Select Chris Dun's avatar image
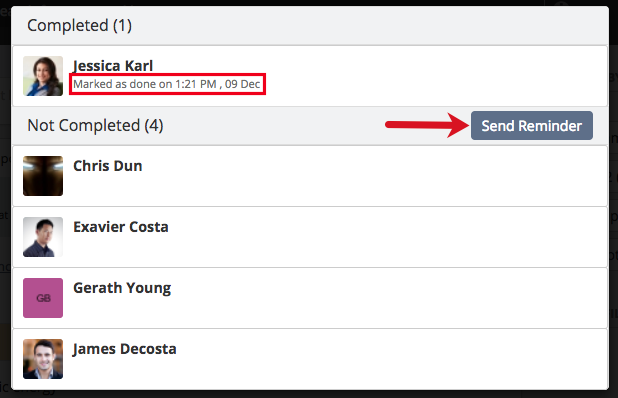Image resolution: width=618 pixels, height=398 pixels. tap(43, 176)
